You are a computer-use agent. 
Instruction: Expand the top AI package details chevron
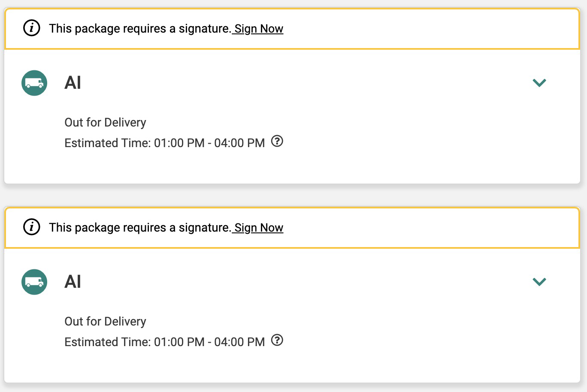point(539,83)
